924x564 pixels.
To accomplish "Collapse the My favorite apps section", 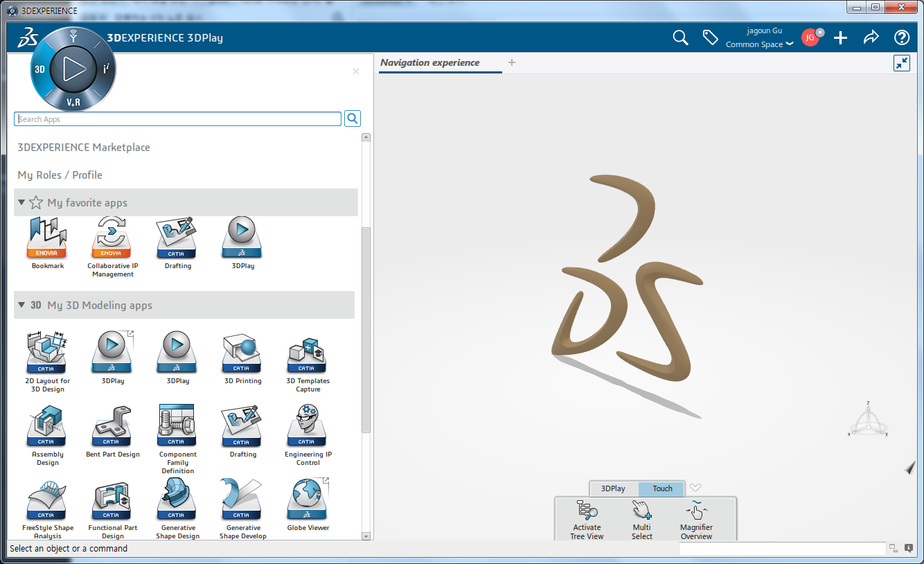I will (21, 202).
